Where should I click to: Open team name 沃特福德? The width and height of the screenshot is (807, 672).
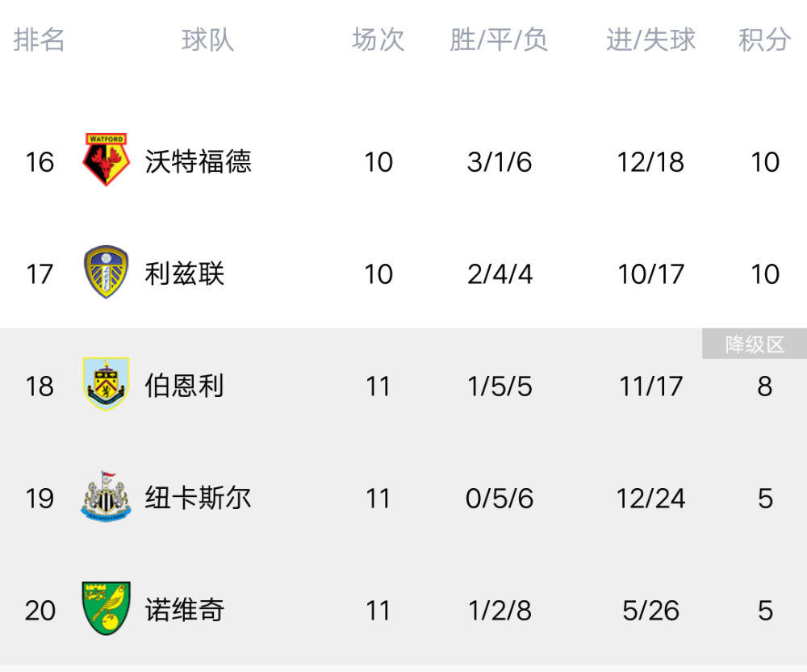(x=199, y=161)
